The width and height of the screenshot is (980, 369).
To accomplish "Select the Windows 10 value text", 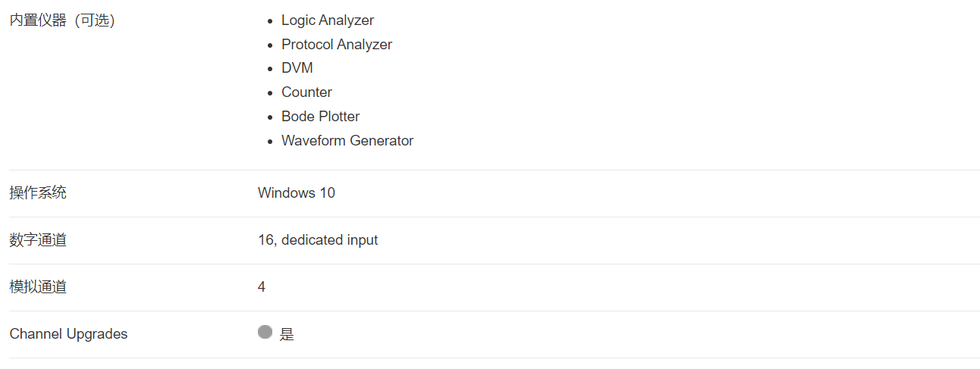I will 297,192.
